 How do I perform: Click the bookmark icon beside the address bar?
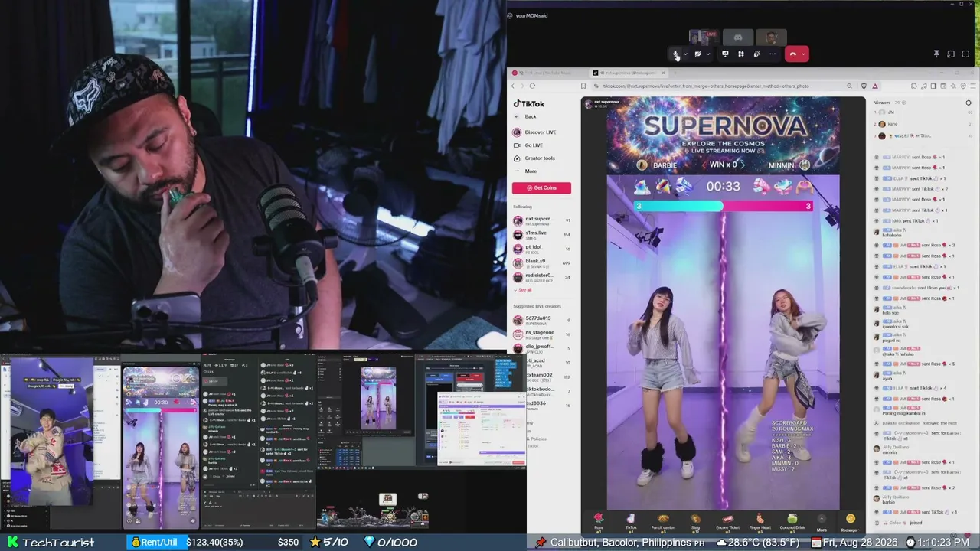(x=583, y=86)
